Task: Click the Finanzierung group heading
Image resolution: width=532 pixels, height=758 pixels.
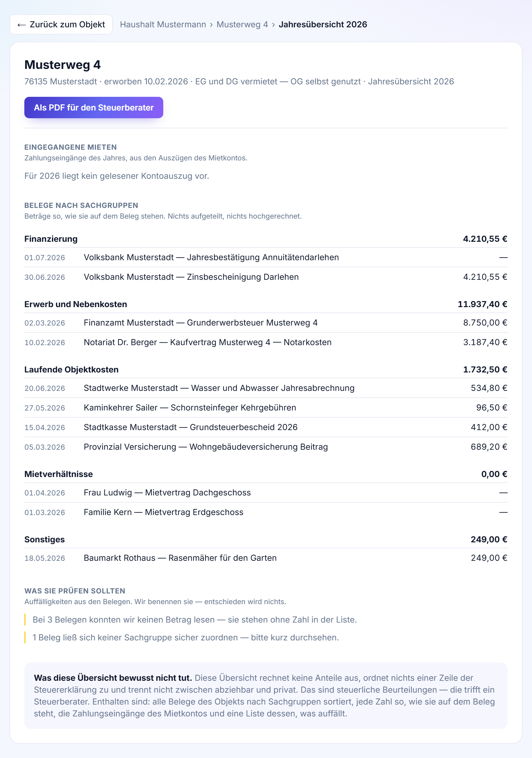Action: coord(51,239)
